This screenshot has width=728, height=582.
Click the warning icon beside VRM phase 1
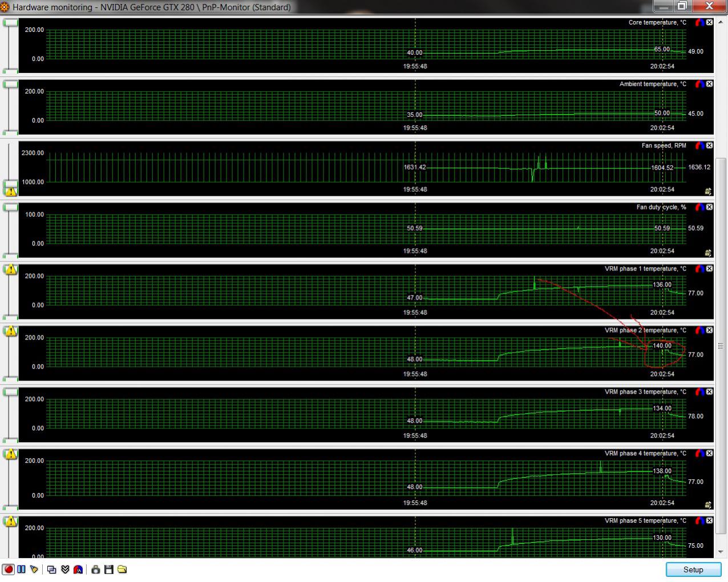pyautogui.click(x=10, y=269)
